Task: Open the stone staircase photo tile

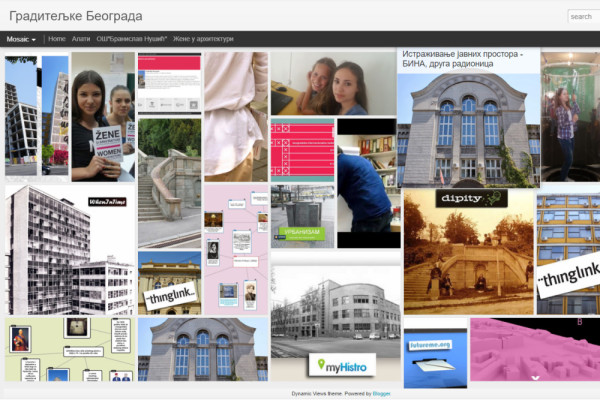Action: (x=170, y=183)
